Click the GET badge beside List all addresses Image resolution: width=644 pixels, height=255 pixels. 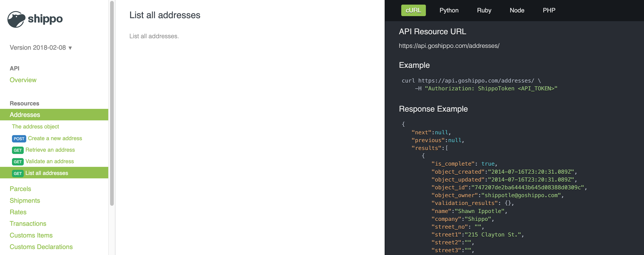18,173
